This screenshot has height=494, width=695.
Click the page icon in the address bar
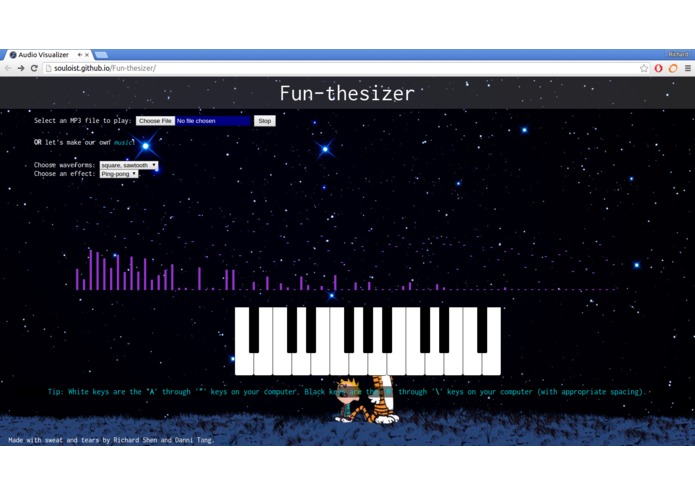click(x=49, y=68)
